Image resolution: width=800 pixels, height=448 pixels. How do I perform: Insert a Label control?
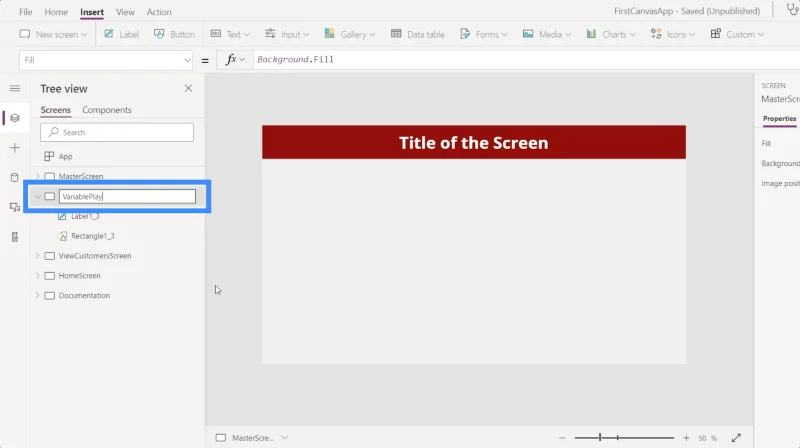click(121, 34)
